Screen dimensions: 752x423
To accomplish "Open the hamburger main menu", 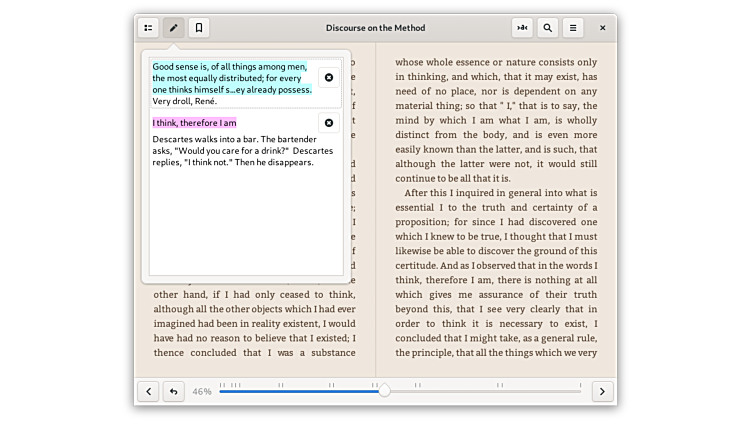I will click(572, 28).
